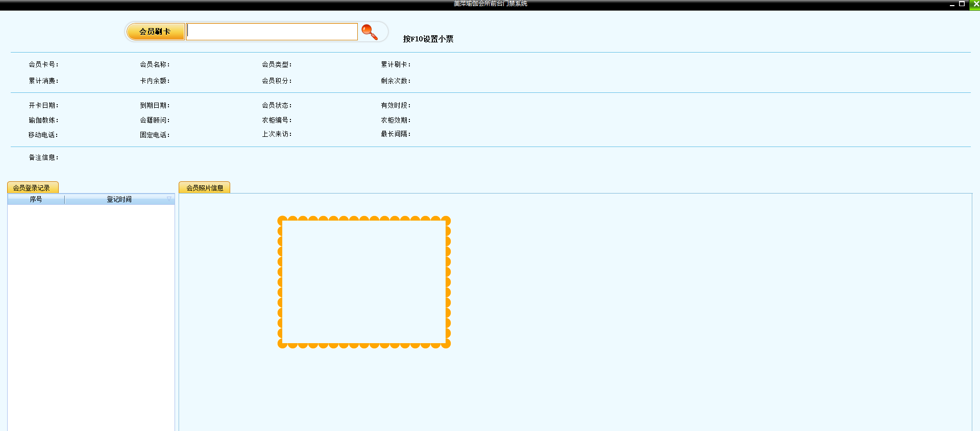Click the 会员状态 label
Image resolution: width=980 pixels, height=431 pixels.
277,105
